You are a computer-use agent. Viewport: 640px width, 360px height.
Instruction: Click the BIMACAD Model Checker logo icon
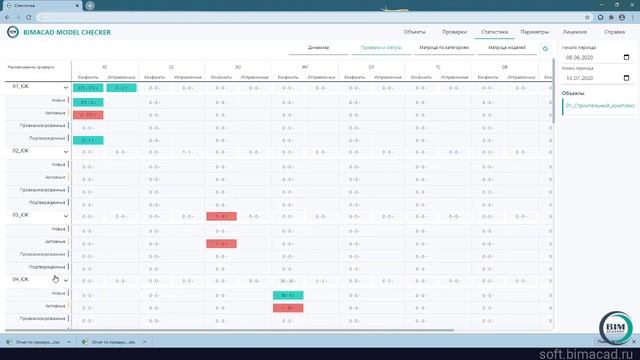pyautogui.click(x=13, y=32)
